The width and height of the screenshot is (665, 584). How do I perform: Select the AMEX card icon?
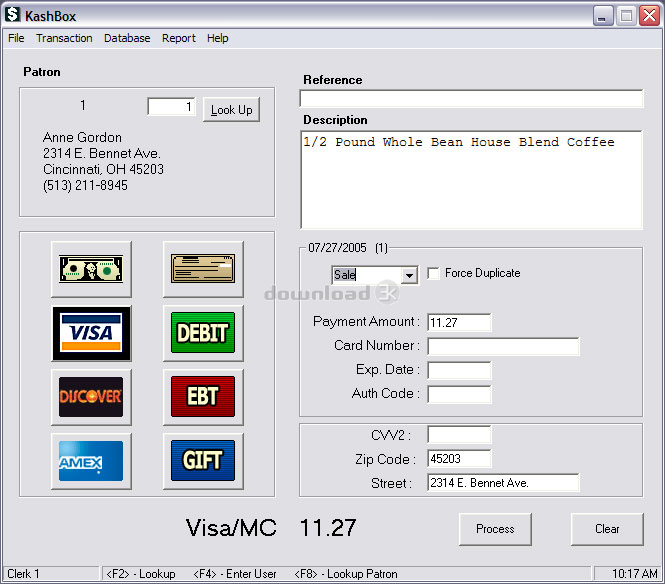91,461
